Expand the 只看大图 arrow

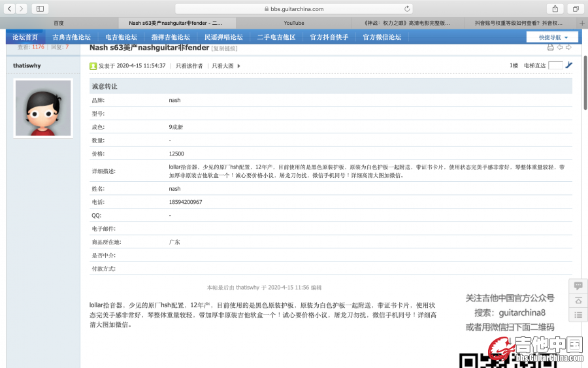(238, 66)
